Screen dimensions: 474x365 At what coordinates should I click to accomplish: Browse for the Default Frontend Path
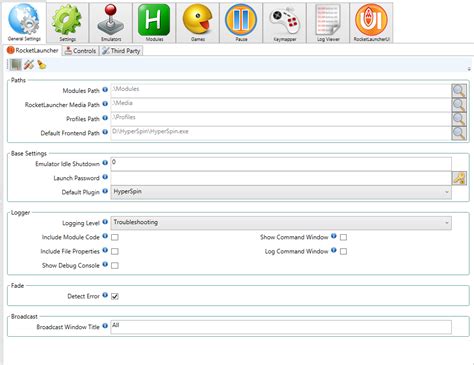tap(459, 133)
